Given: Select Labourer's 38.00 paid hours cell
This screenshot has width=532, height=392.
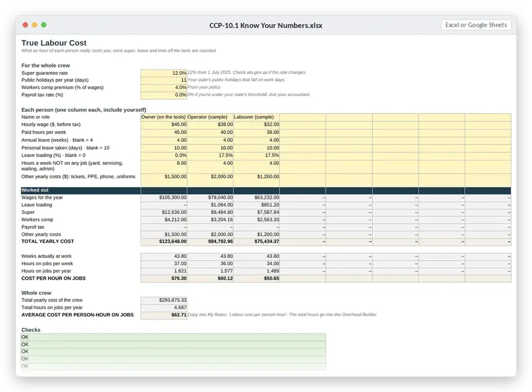Looking at the screenshot, I should [256, 132].
